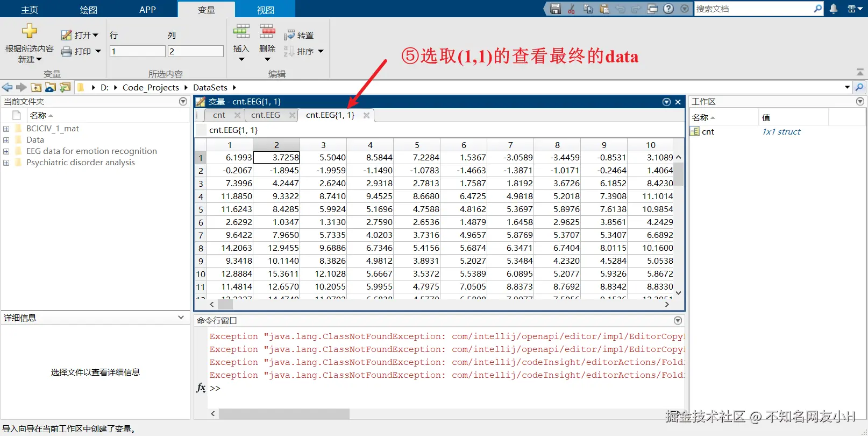Click column header 5 in the table

[417, 145]
